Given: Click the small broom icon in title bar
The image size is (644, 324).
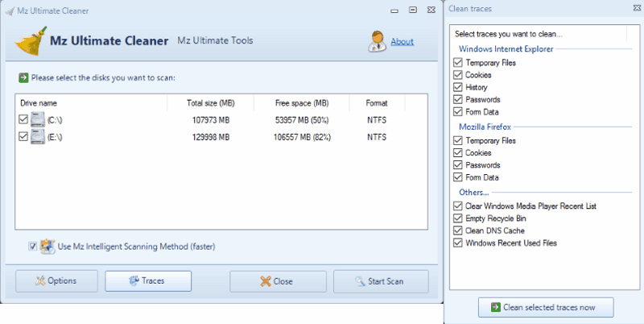Looking at the screenshot, I should [x=10, y=10].
